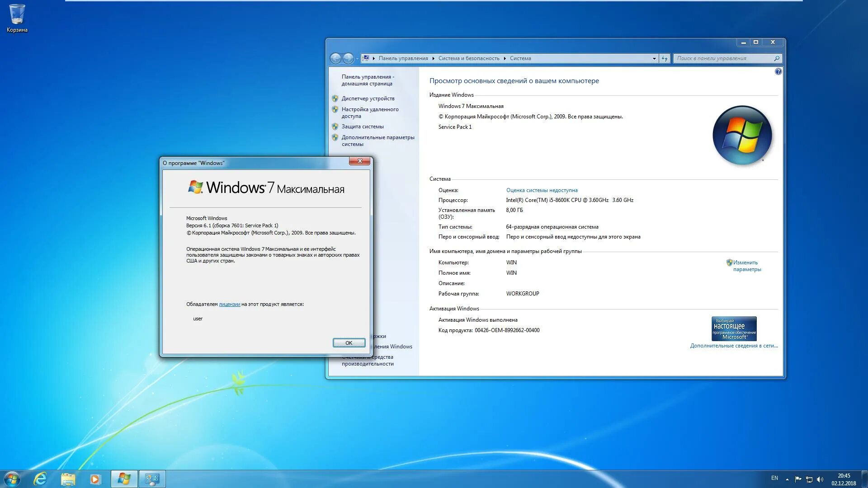Open Windows Explorer folder taskbar icon
The width and height of the screenshot is (868, 488).
[x=68, y=479]
